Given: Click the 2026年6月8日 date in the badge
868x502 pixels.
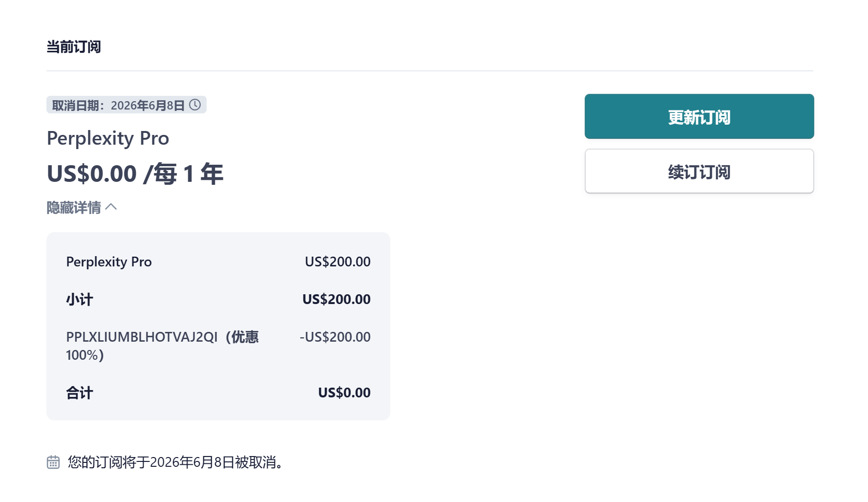Looking at the screenshot, I should (x=148, y=106).
